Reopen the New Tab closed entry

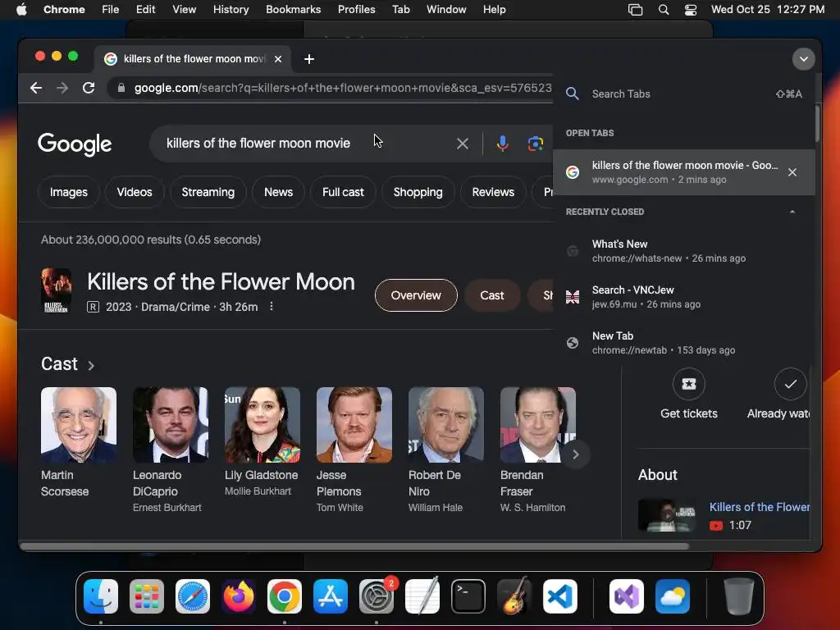[683, 343]
